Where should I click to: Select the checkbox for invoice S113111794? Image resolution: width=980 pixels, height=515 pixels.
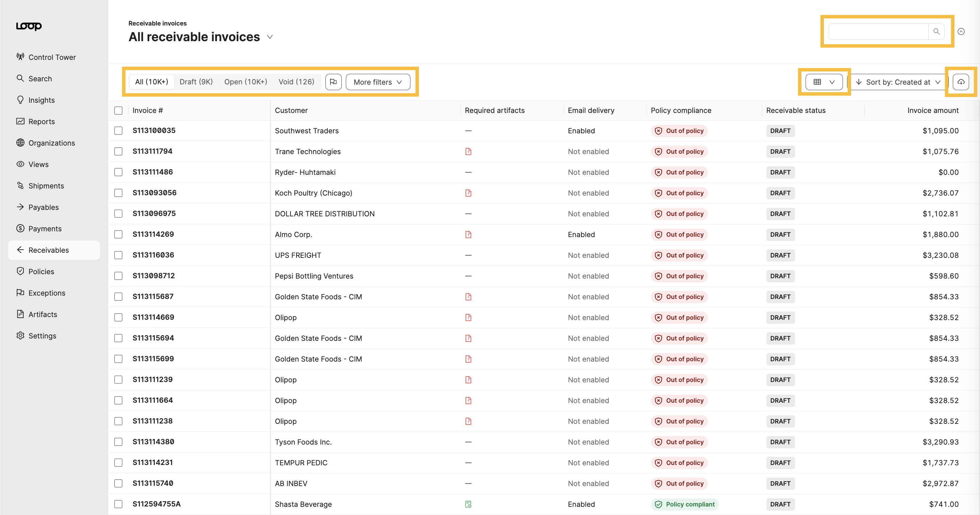point(118,151)
